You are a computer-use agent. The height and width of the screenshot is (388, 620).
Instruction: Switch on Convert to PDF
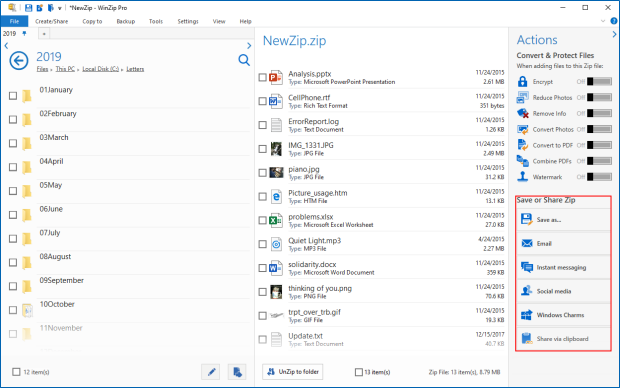(x=599, y=145)
